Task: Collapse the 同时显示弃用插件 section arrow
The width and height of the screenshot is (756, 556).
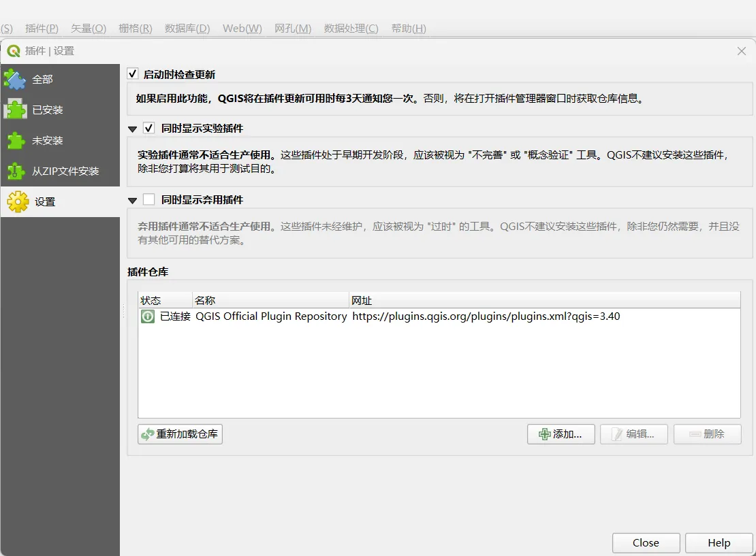Action: pos(133,201)
